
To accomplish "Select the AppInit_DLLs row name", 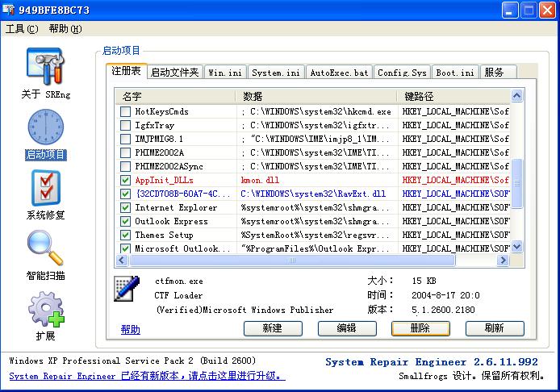I will point(164,181).
